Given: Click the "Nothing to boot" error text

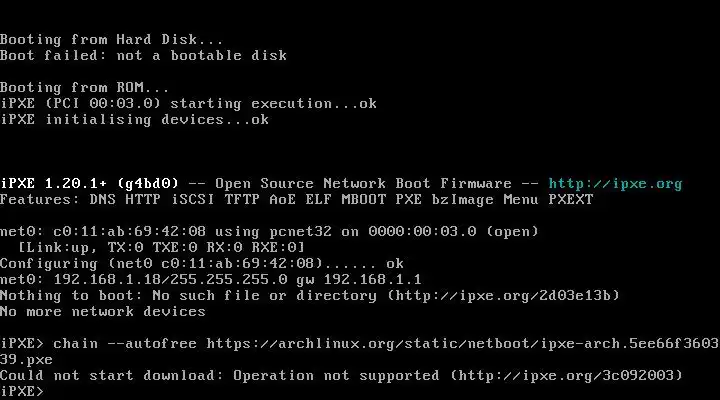Looking at the screenshot, I should tap(67, 295).
